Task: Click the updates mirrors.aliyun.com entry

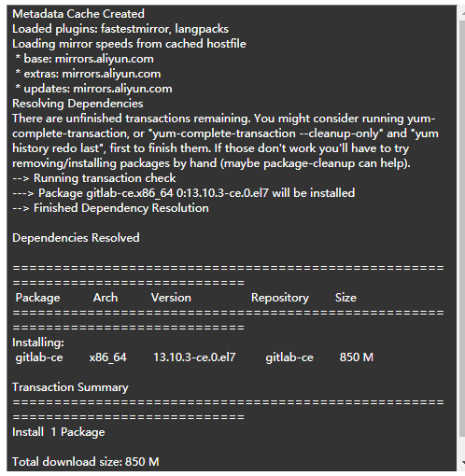Action: click(x=93, y=89)
